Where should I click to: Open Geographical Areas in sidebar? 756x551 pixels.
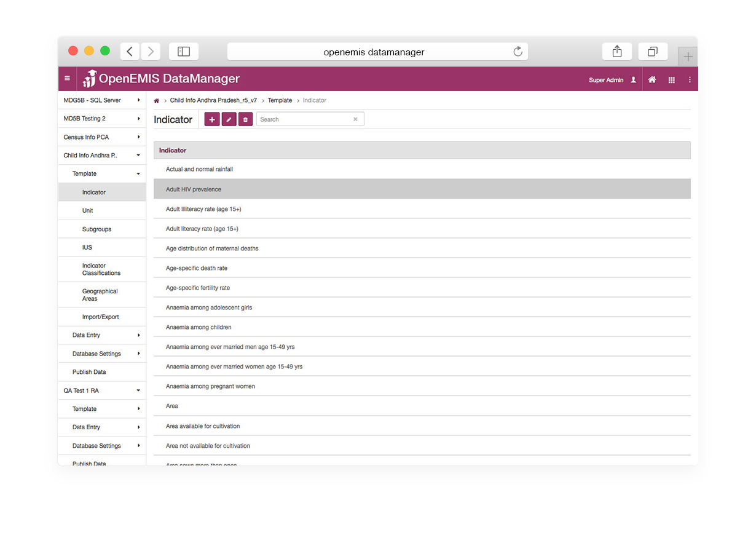[102, 295]
